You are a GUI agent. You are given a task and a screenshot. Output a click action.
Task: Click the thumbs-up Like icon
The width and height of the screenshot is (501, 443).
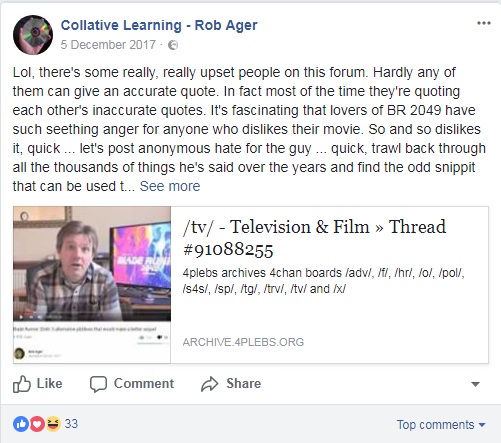coord(22,384)
